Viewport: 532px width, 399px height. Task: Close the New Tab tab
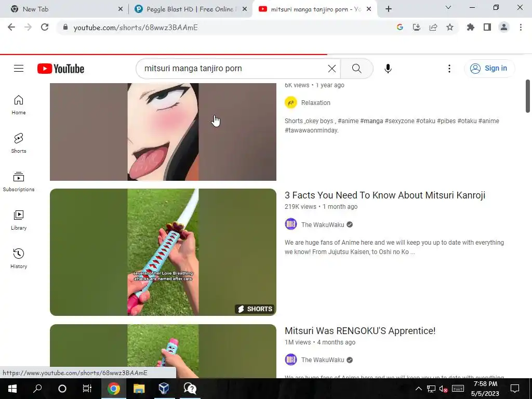(121, 9)
